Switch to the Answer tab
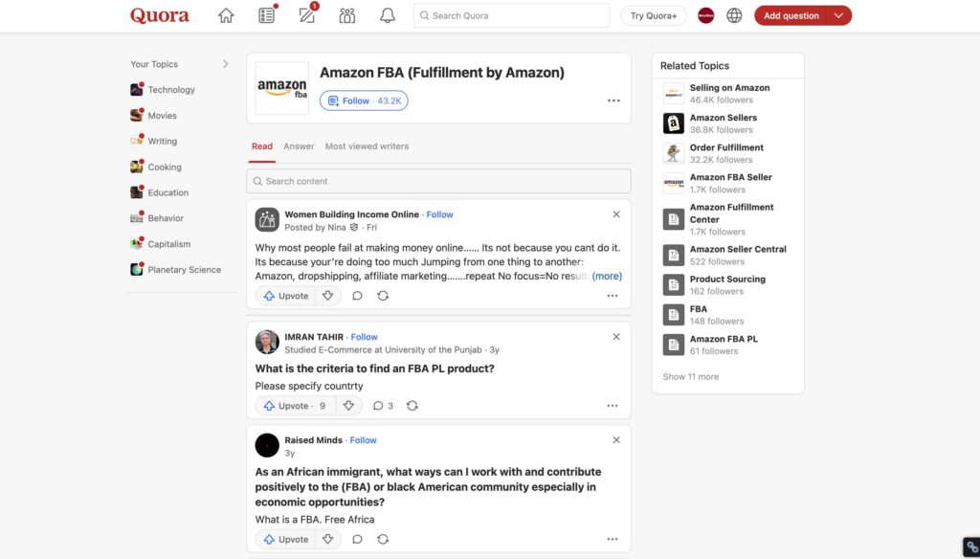Screen dimensions: 980x559 (299, 146)
